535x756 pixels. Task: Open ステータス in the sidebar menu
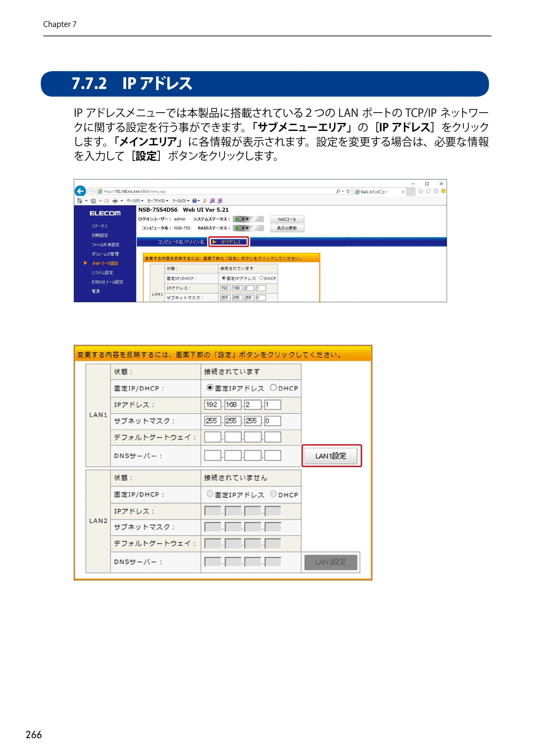[x=99, y=226]
